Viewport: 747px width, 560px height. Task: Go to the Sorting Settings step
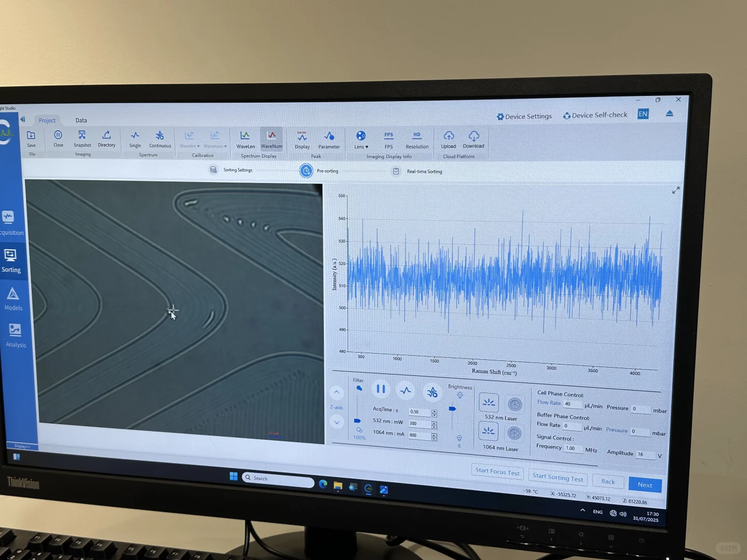pos(231,170)
